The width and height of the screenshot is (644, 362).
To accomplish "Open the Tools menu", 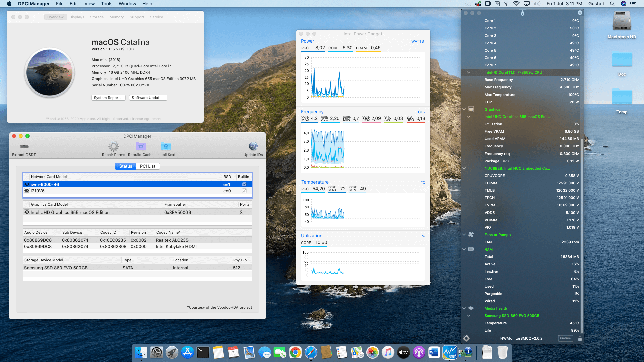I will pyautogui.click(x=107, y=4).
